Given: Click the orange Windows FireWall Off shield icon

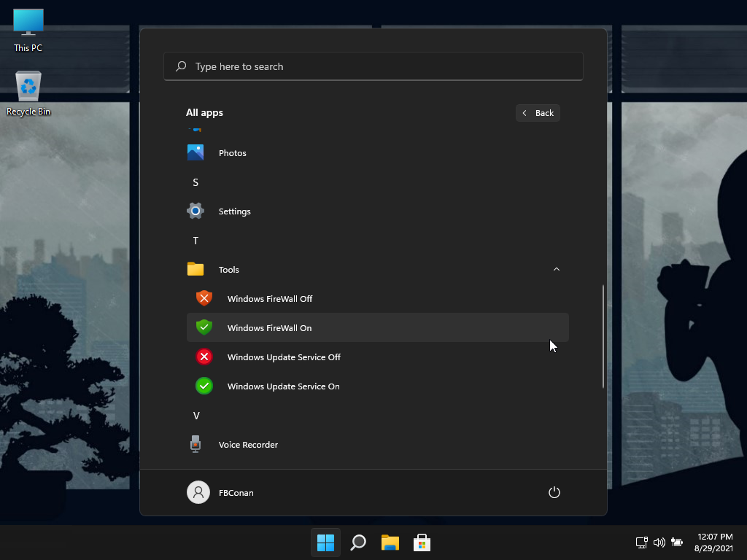Looking at the screenshot, I should [204, 298].
